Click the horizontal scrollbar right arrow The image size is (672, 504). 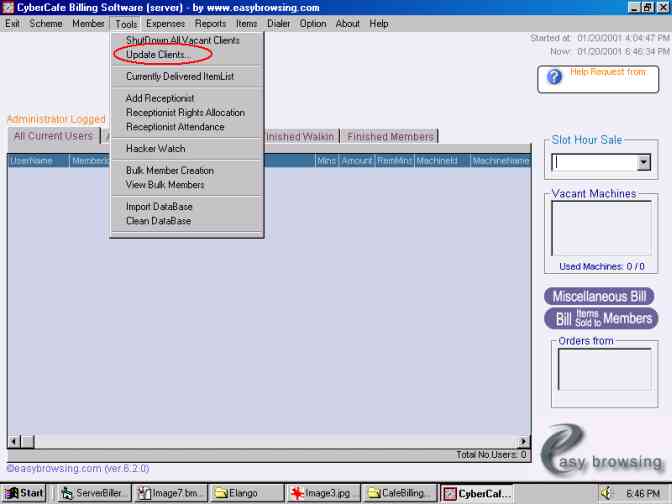click(523, 441)
